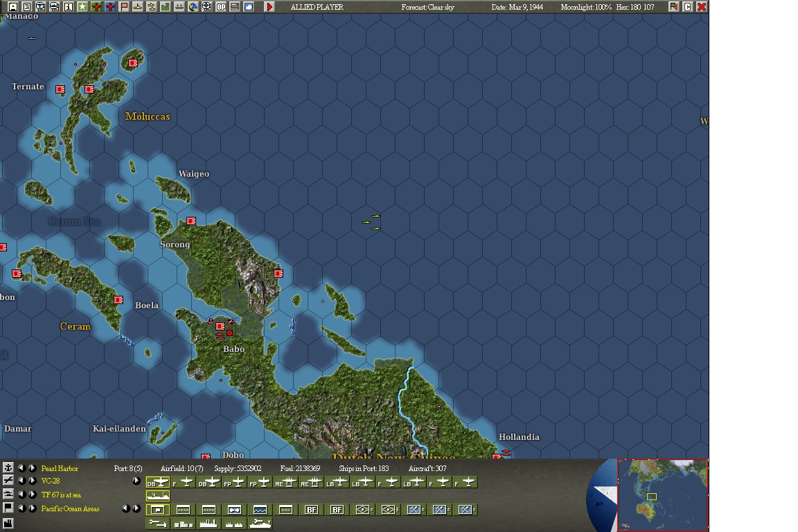Select next task force after TF 67
This screenshot has width=798, height=532.
click(x=33, y=495)
